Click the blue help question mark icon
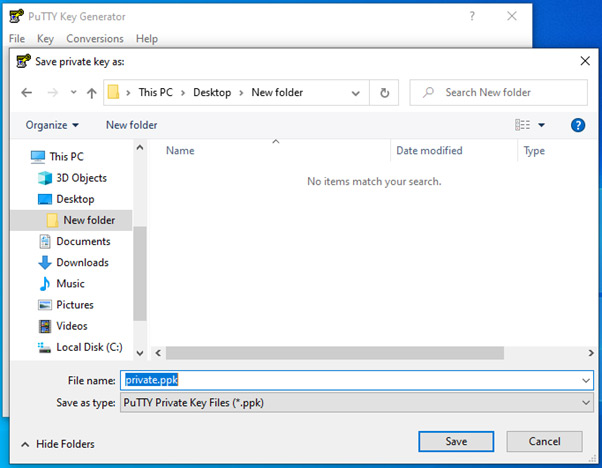 click(578, 125)
